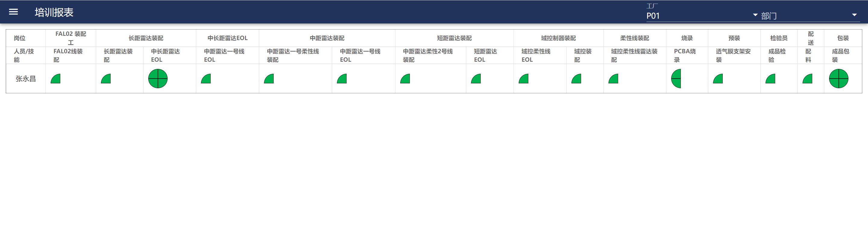Click the 长距雷达装配 skill quarter-circle icon
The height and width of the screenshot is (245, 868).
[x=106, y=79]
